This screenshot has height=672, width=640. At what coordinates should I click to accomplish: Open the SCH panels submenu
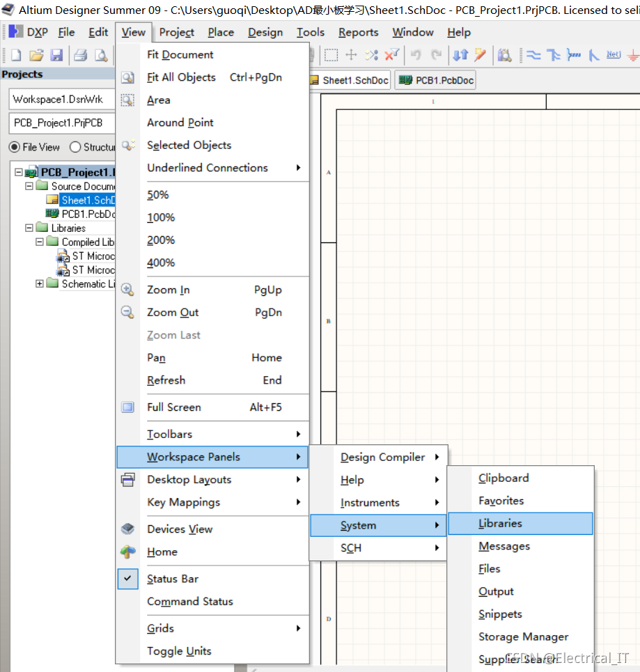pyautogui.click(x=379, y=548)
